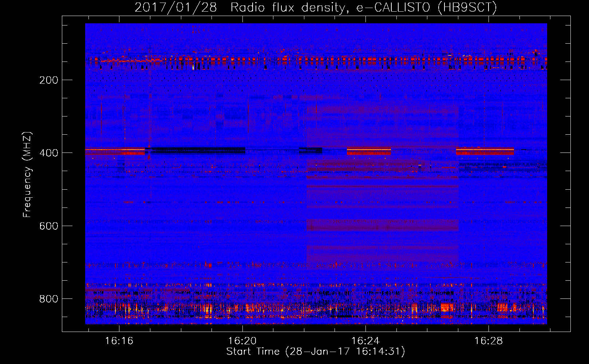Click the 800 frequency tick label
589x364 pixels.
[x=49, y=299]
